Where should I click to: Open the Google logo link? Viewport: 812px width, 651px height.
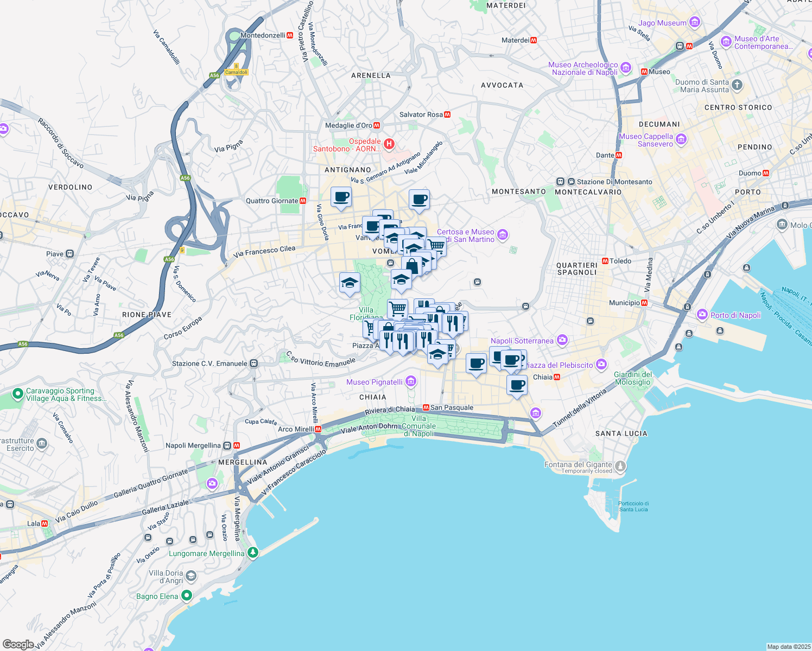[x=18, y=644]
